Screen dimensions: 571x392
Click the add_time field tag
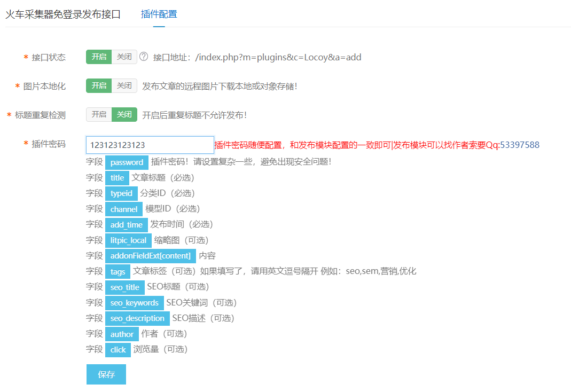pyautogui.click(x=127, y=225)
